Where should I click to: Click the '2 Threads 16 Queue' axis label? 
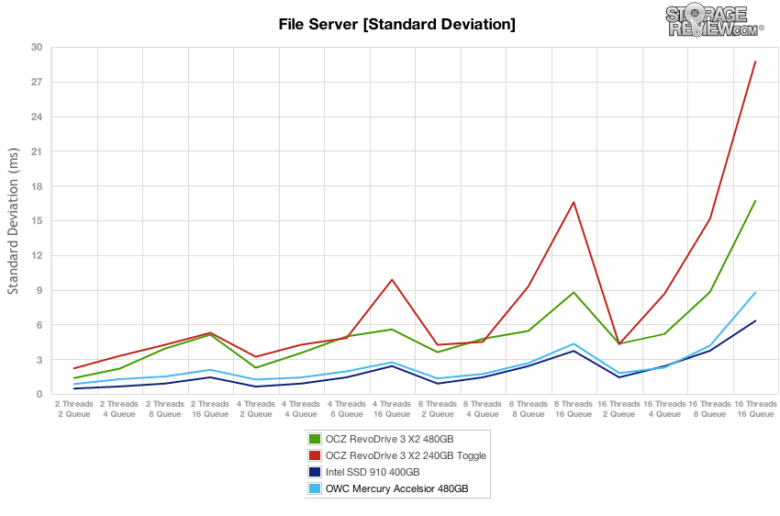(210, 409)
